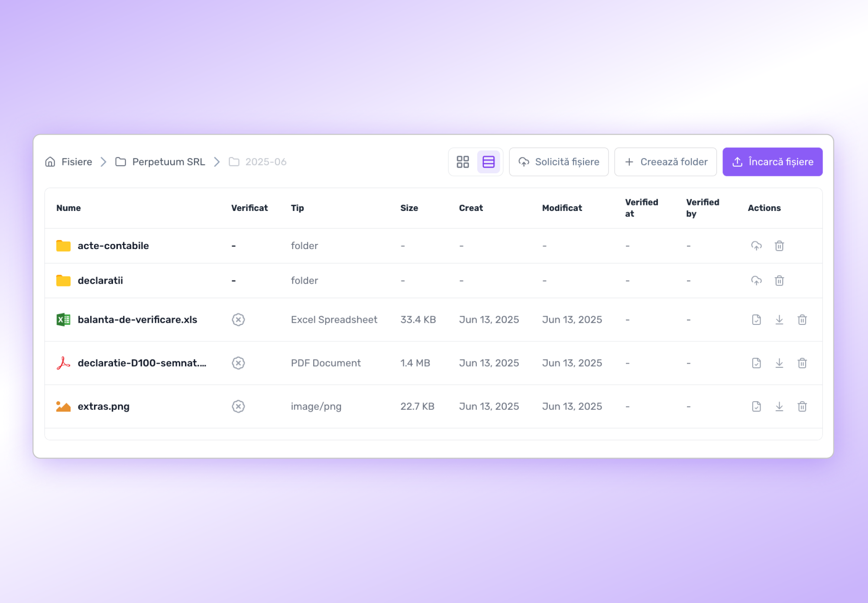
Task: Open the acte-contabile folder
Action: [113, 246]
